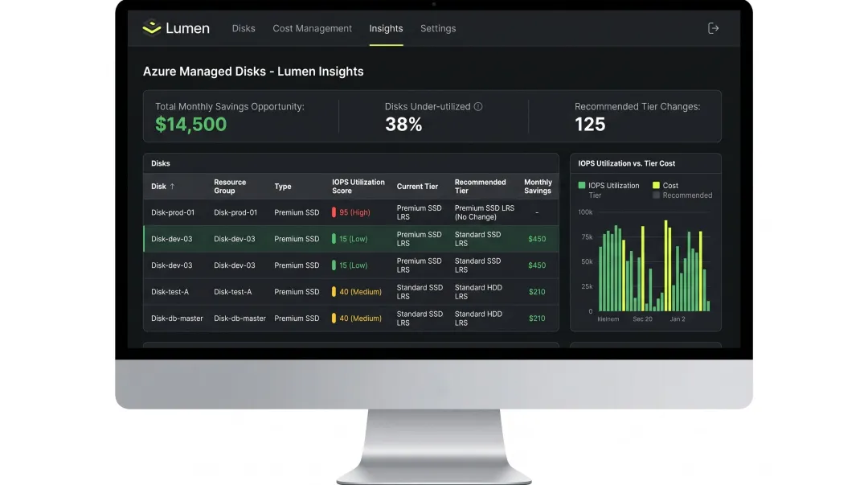Image resolution: width=868 pixels, height=485 pixels.
Task: Click the 50k axis label on chart
Action: pos(587,261)
